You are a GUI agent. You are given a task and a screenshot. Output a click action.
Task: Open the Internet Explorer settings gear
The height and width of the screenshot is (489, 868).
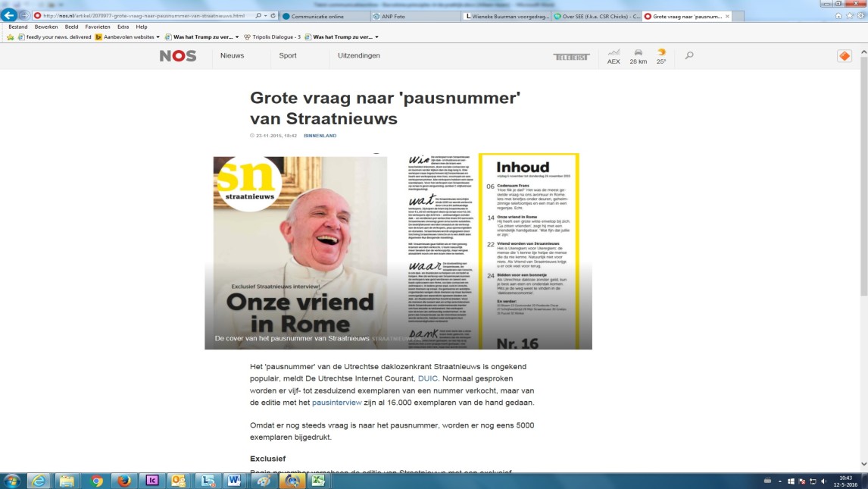pyautogui.click(x=860, y=16)
